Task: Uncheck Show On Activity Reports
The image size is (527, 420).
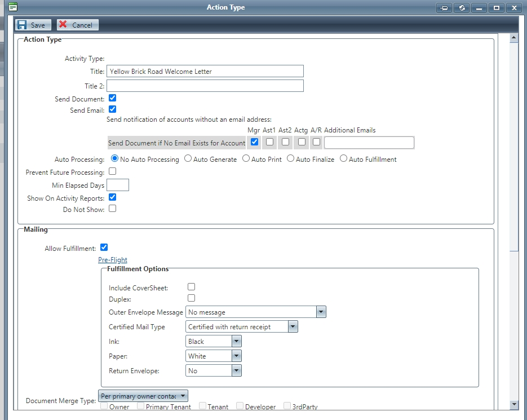Action: 112,197
